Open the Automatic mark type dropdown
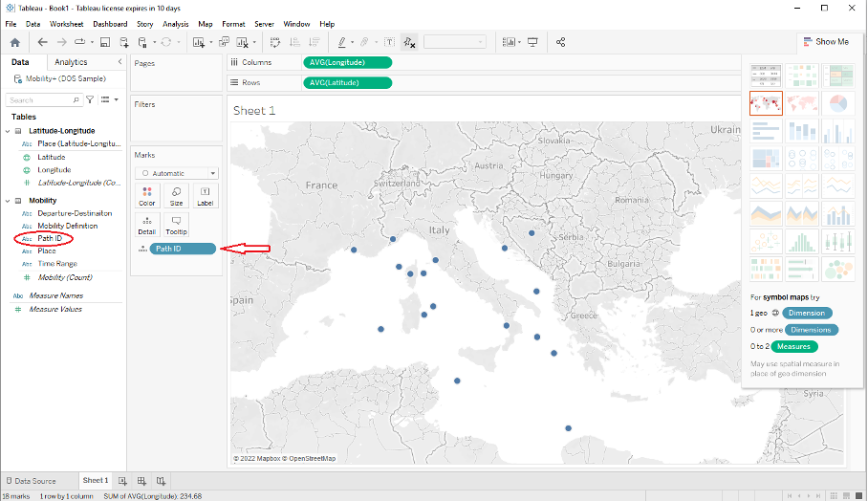The height and width of the screenshot is (501, 868). point(176,173)
